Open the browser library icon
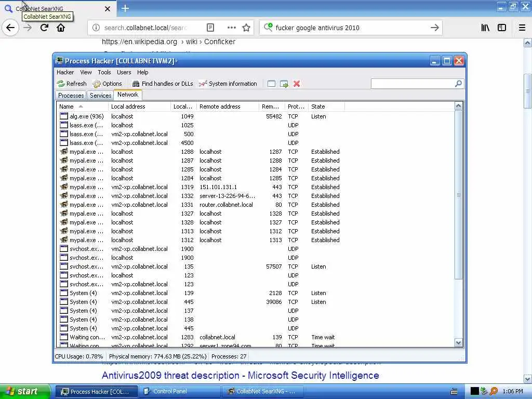This screenshot has width=532, height=399. pos(485,28)
